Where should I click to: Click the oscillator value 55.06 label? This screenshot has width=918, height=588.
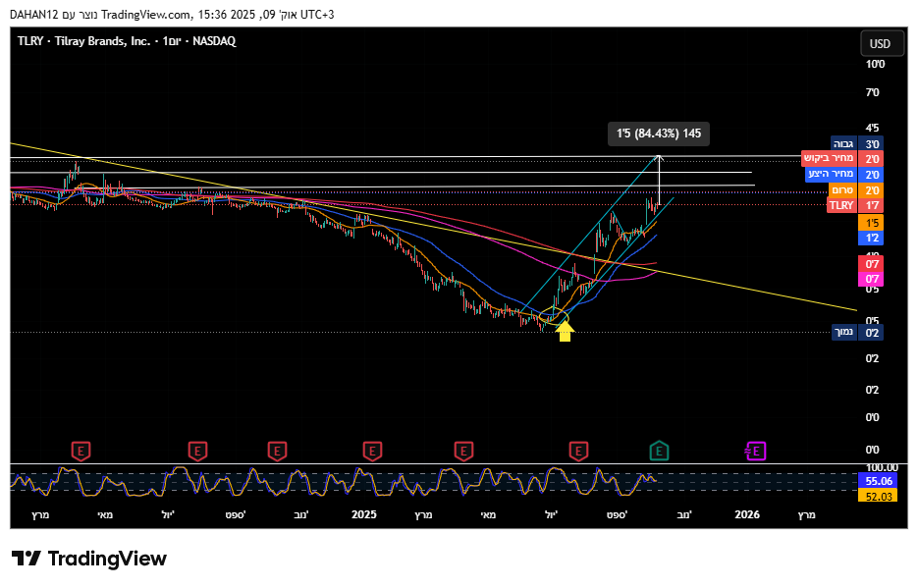(x=878, y=481)
